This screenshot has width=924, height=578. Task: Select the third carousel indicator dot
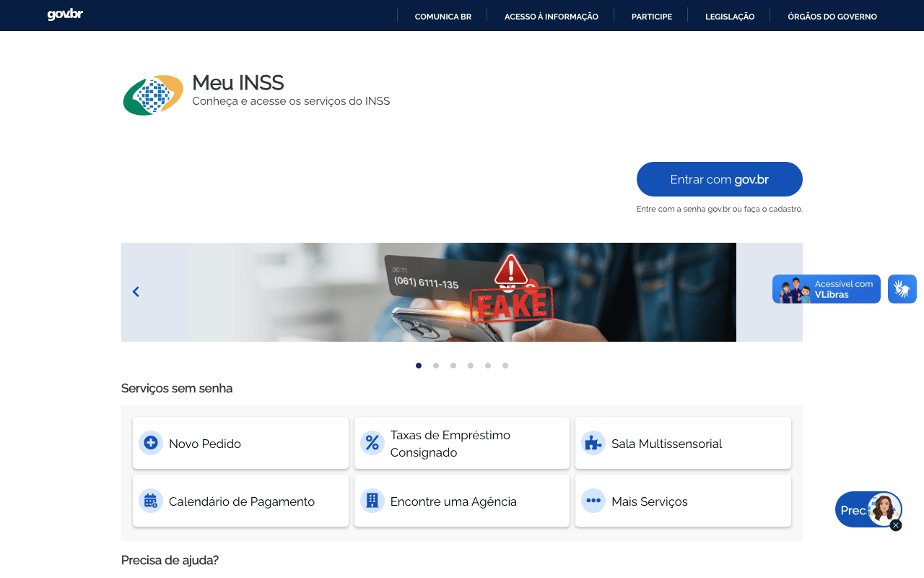pos(453,366)
